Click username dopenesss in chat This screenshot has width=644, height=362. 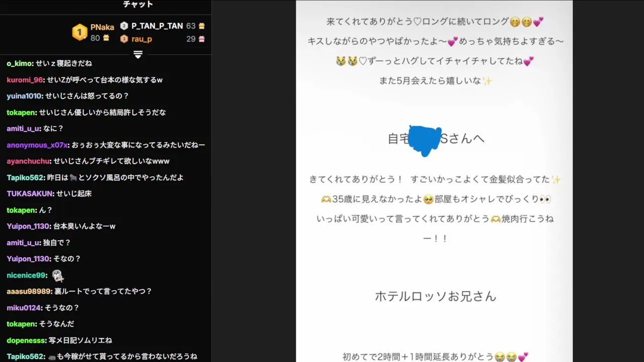tap(26, 340)
